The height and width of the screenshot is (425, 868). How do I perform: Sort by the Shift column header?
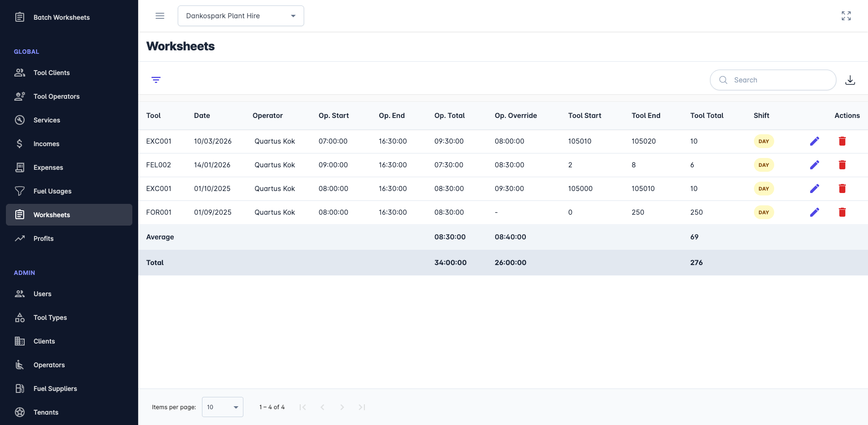coord(761,116)
